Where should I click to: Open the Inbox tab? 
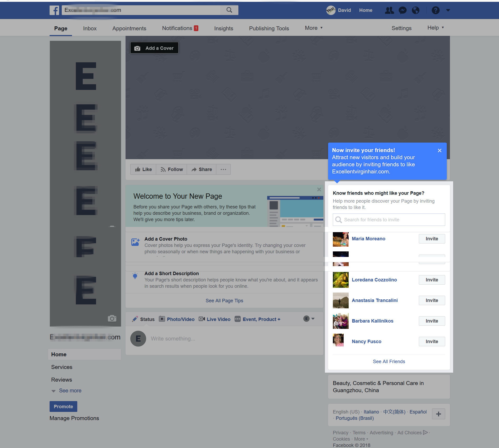[90, 28]
